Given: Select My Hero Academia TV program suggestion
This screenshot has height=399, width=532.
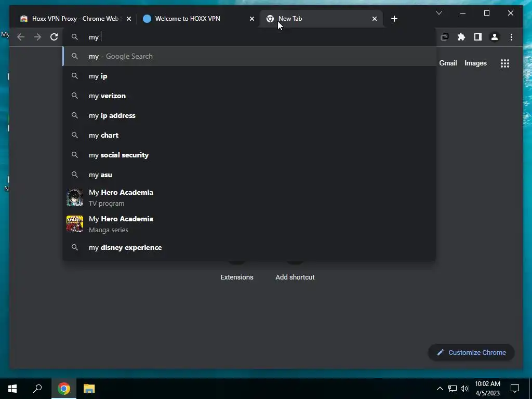Looking at the screenshot, I should pos(249,197).
